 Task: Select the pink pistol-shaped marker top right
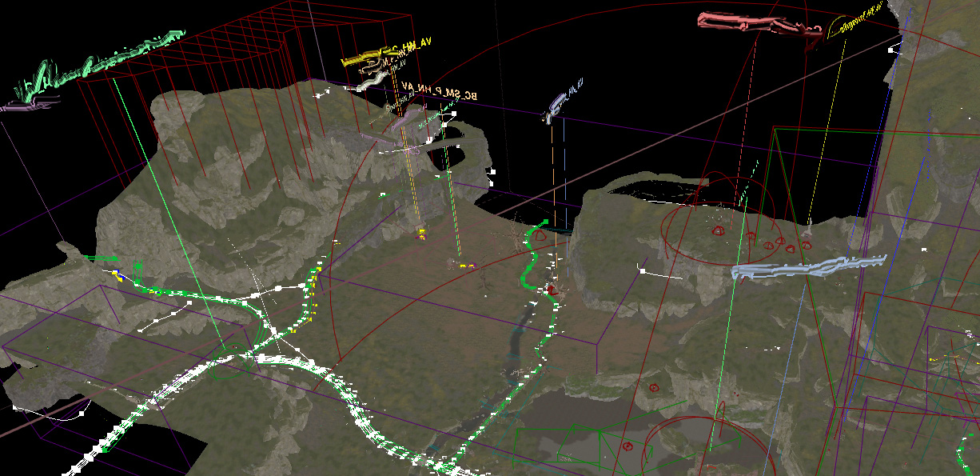pyautogui.click(x=759, y=23)
